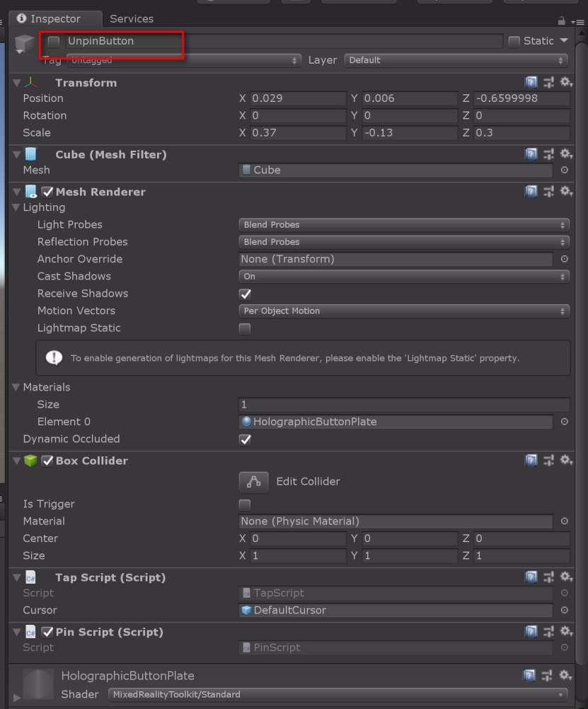Toggle the Static checkbox
Screen dimensions: 588x709
click(514, 42)
